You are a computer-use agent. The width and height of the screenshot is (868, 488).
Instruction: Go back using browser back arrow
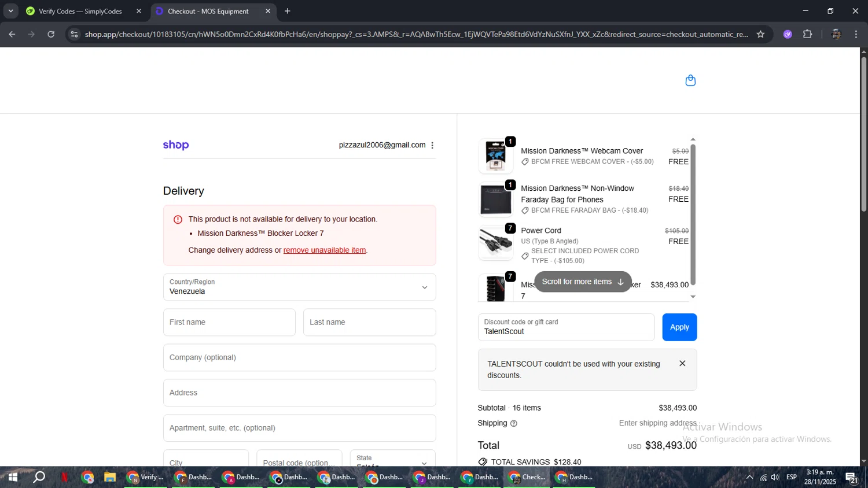click(x=12, y=34)
